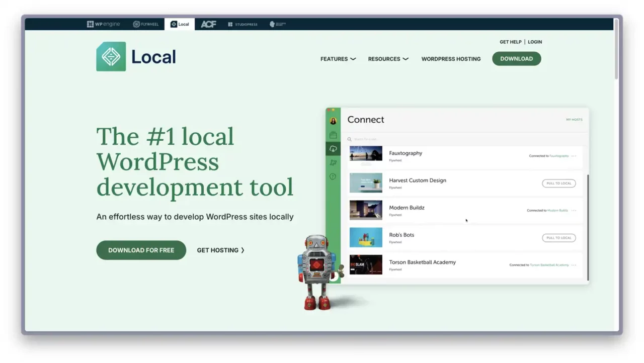Screen dimensions: 644x363
Task: Follow the Get Hosting link
Action: tap(220, 250)
